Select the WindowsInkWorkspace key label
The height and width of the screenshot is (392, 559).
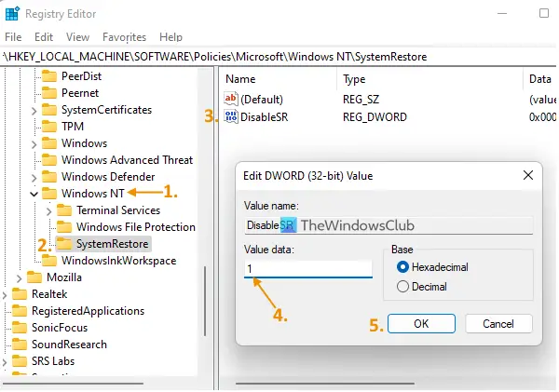coord(118,261)
